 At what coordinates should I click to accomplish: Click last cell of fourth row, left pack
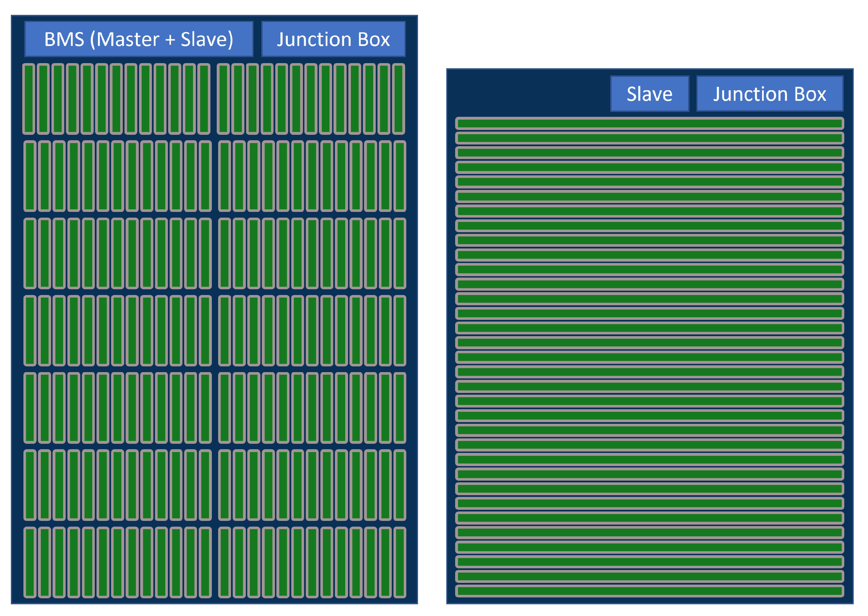tap(400, 330)
